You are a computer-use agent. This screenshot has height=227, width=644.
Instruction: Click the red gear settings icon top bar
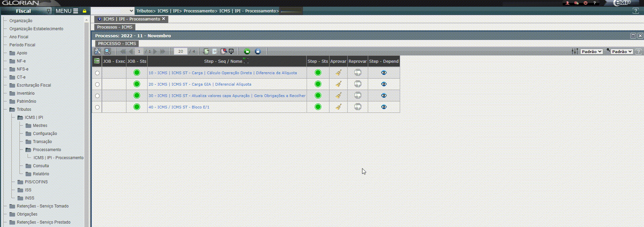[x=576, y=3]
